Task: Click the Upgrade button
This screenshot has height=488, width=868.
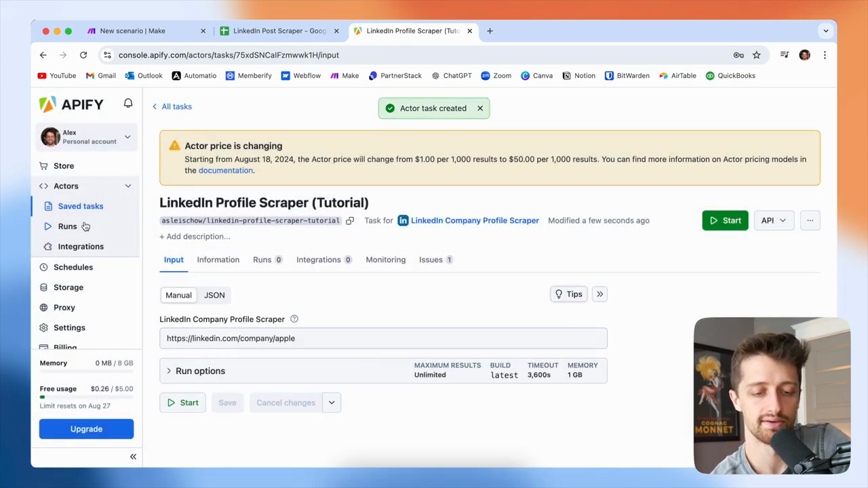Action: coord(86,429)
